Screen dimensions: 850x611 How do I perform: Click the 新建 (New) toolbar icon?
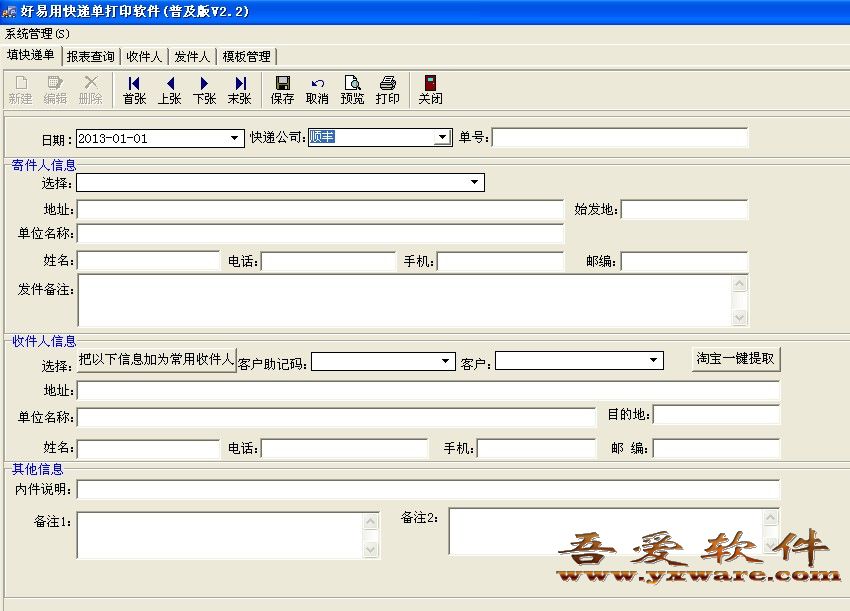[x=21, y=89]
